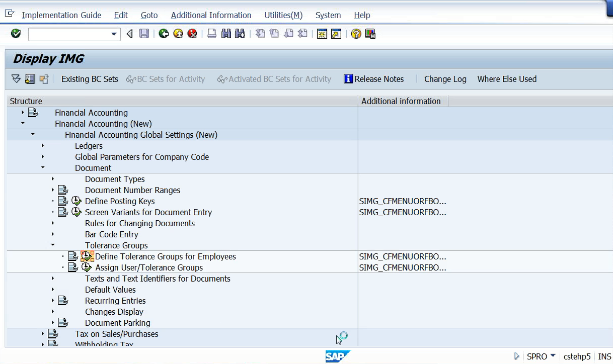Expand Rules for Changing Documents node
The width and height of the screenshot is (613, 364).
point(53,223)
